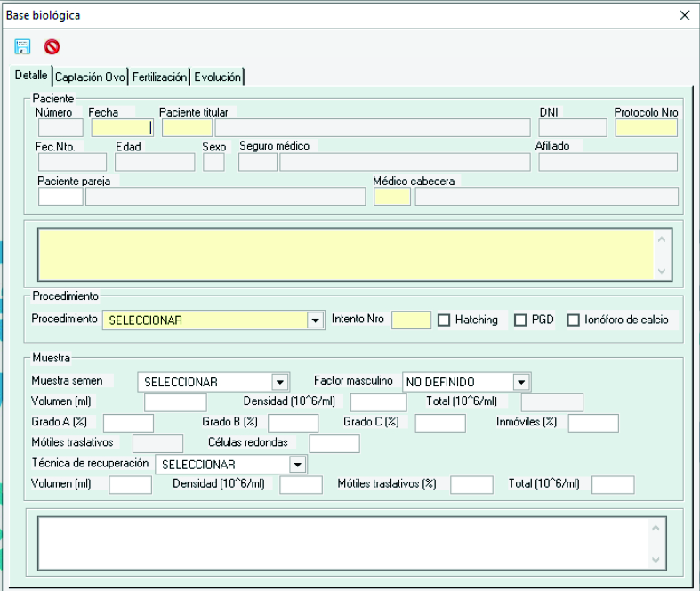Switch to the Captación Ovo tab
The height and width of the screenshot is (591, 700).
[91, 77]
